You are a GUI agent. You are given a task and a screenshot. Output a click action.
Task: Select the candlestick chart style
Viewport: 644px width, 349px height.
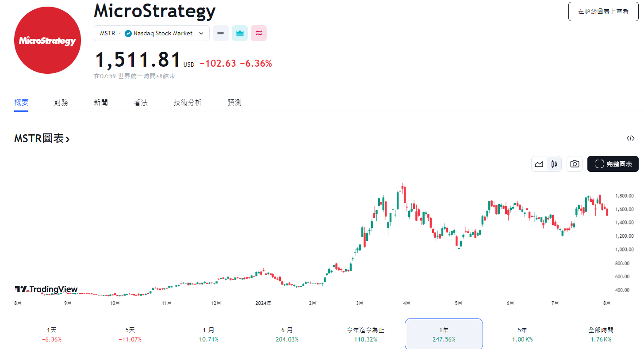(554, 164)
